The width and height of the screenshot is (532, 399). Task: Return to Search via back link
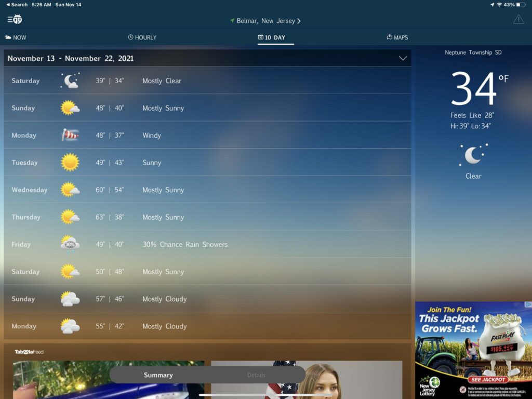click(17, 5)
